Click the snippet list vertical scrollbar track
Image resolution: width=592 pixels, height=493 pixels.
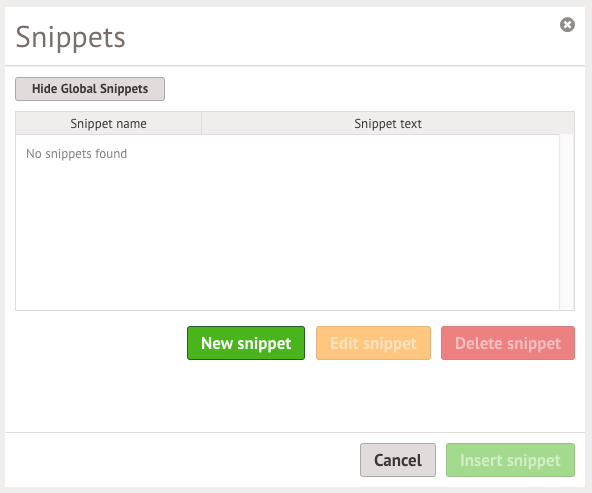pos(566,222)
